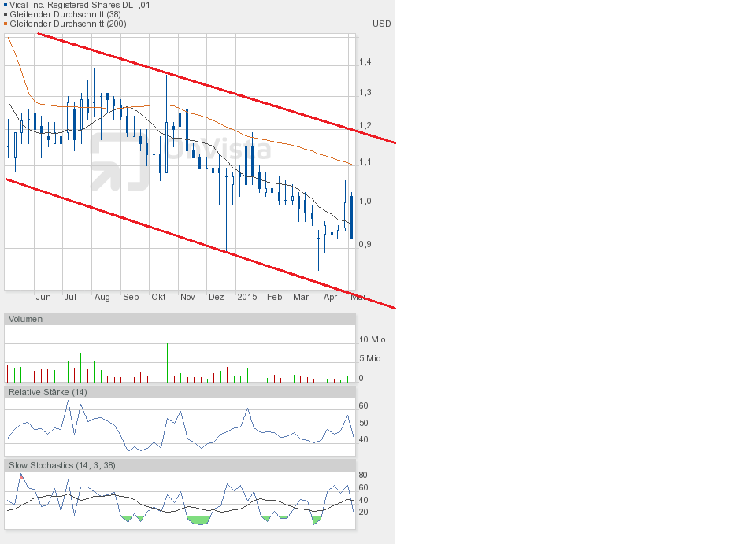
Task: Click the 0,9 price axis label
Action: [x=365, y=244]
